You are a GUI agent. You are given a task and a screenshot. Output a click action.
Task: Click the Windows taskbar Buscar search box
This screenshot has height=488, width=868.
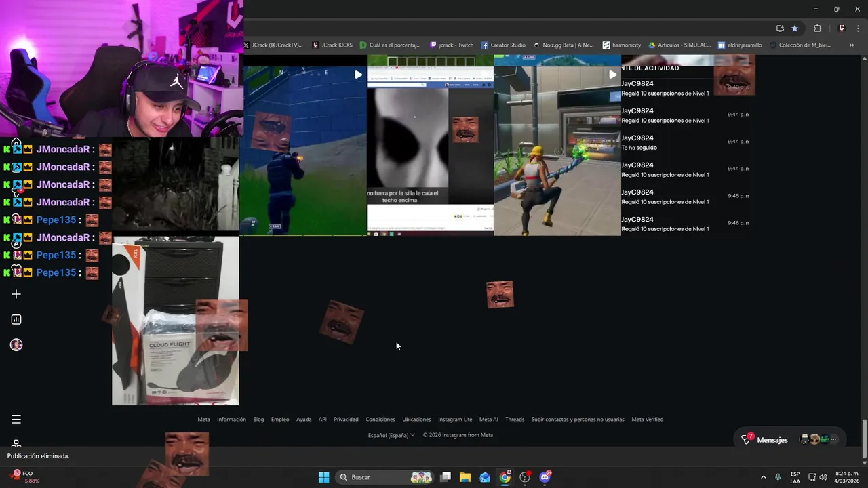pyautogui.click(x=385, y=477)
